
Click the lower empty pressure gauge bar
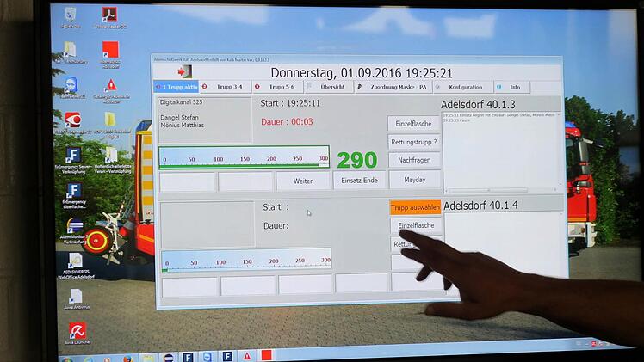(x=246, y=261)
